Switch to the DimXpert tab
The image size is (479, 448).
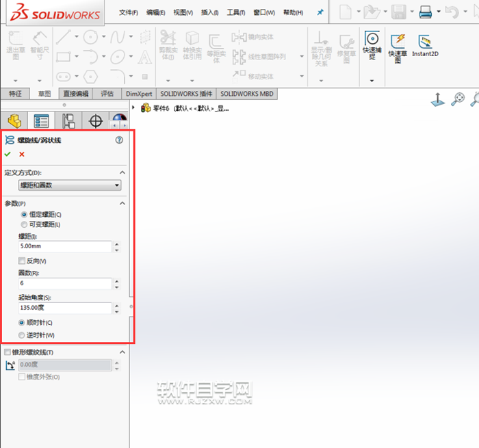point(139,94)
